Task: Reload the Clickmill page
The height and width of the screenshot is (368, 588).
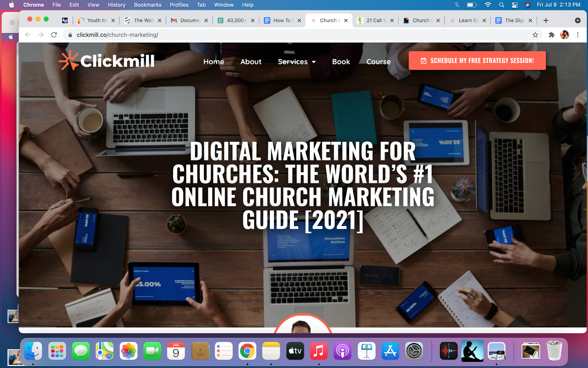Action: pyautogui.click(x=54, y=35)
